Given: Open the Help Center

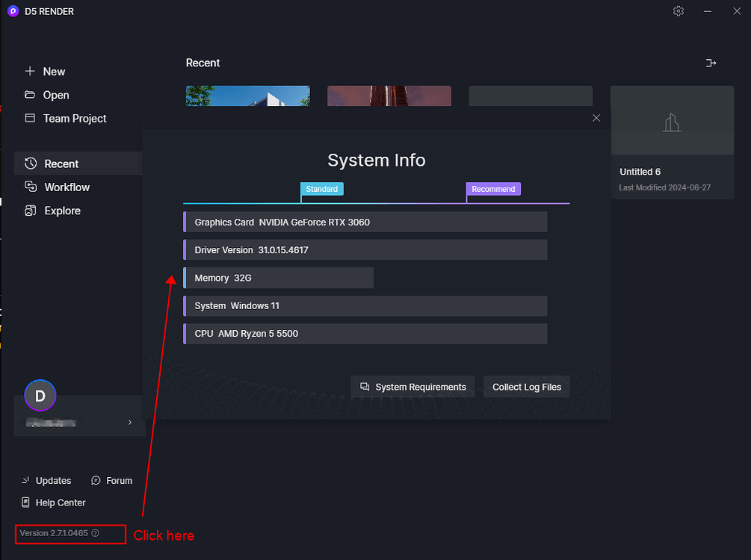Looking at the screenshot, I should click(54, 503).
